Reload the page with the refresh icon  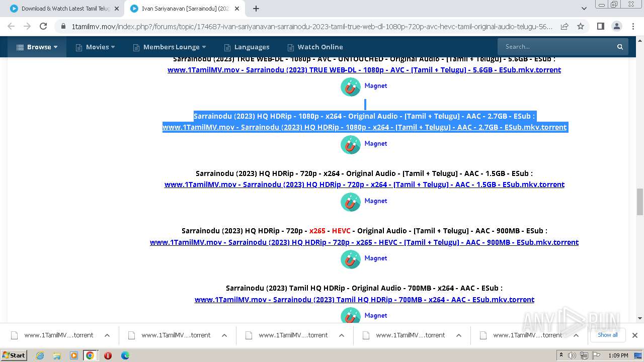[43, 26]
